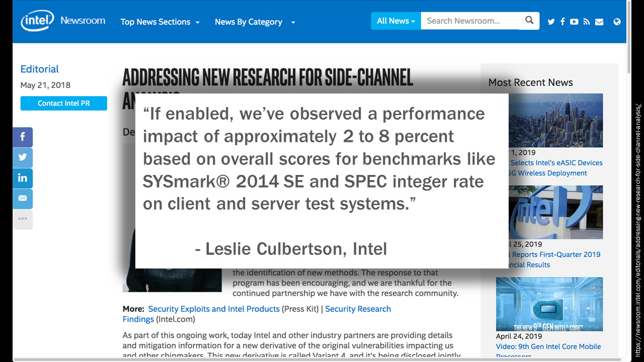This screenshot has width=644, height=362.
Task: Open the RSS feed icon in header
Action: (587, 22)
